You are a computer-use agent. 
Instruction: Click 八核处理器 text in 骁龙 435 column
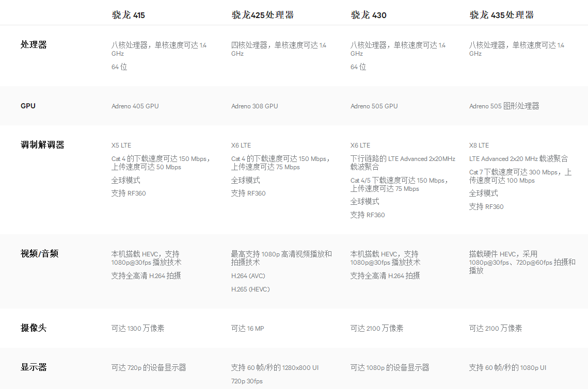click(517, 48)
